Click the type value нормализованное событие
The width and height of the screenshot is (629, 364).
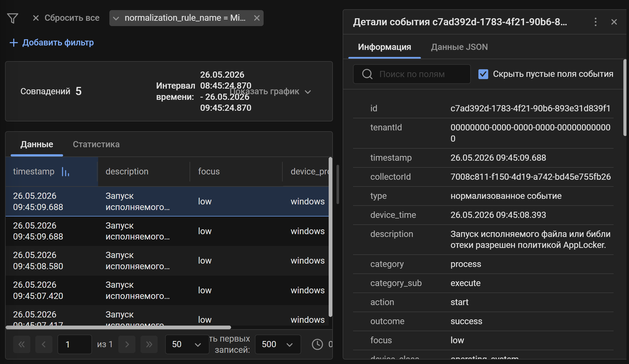click(506, 196)
